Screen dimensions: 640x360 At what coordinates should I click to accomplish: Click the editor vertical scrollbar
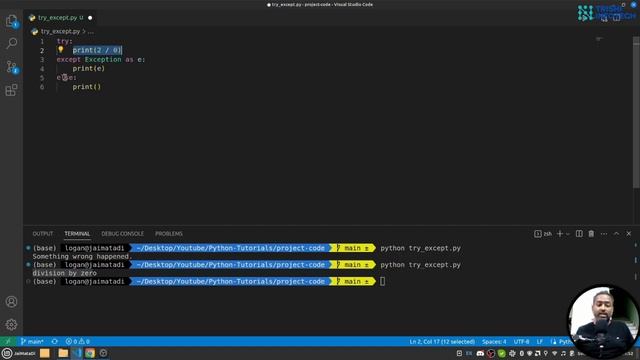(636, 113)
